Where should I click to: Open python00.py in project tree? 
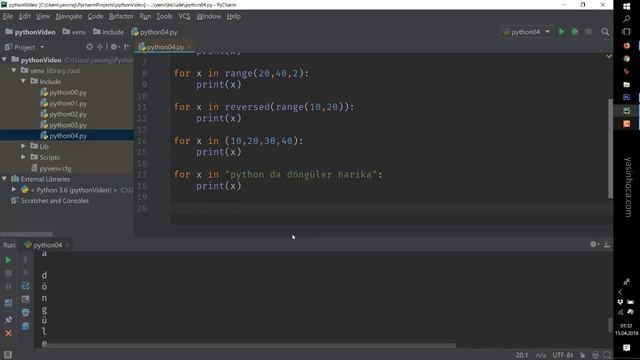tap(68, 93)
